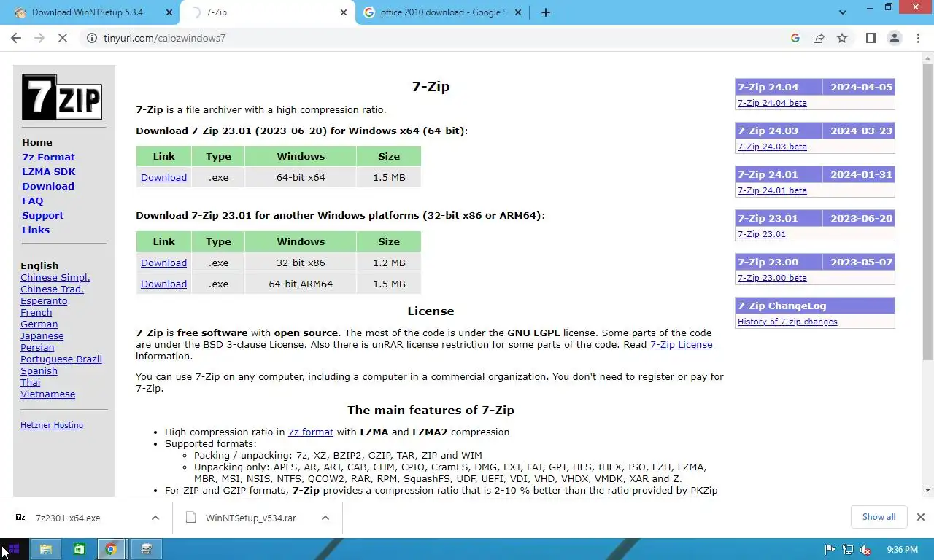Share this page icon
934x560 pixels.
pyautogui.click(x=819, y=38)
